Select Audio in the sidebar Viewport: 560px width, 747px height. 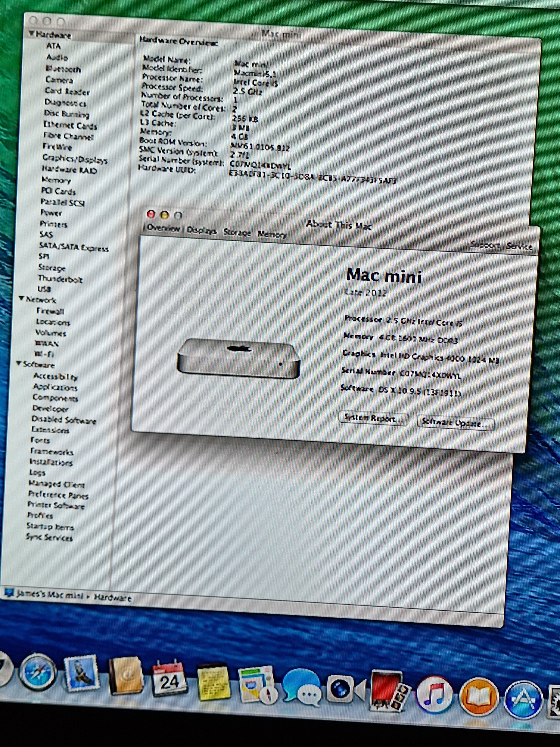coord(57,58)
